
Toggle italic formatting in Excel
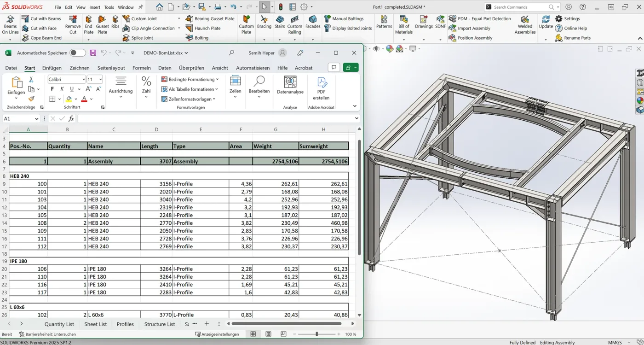point(61,88)
